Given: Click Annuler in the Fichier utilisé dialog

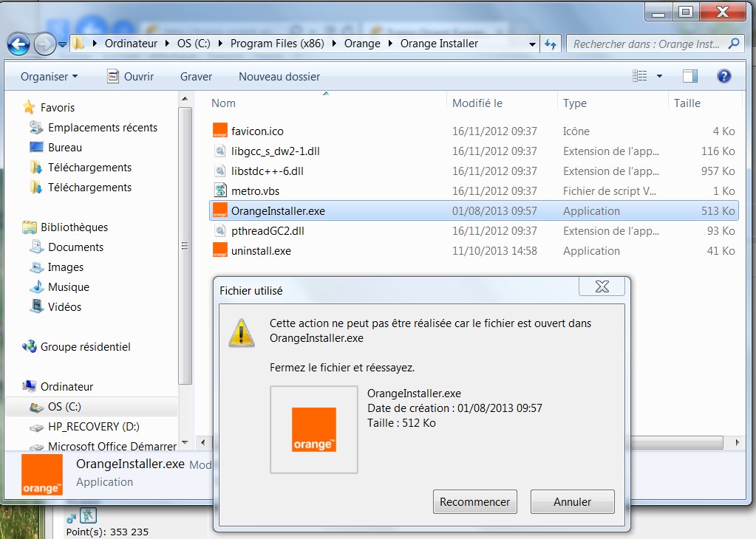Looking at the screenshot, I should 572,502.
